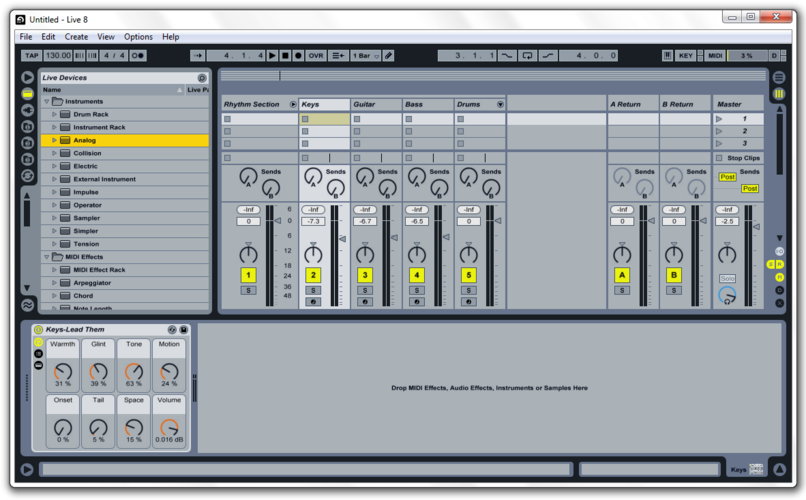This screenshot has height=500, width=806.
Task: Expand the Analog device entry
Action: 54,140
